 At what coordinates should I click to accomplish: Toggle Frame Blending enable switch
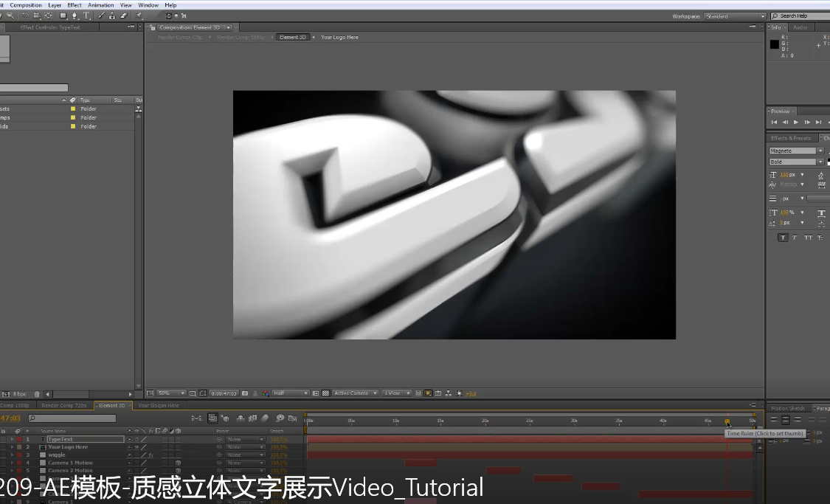(252, 418)
